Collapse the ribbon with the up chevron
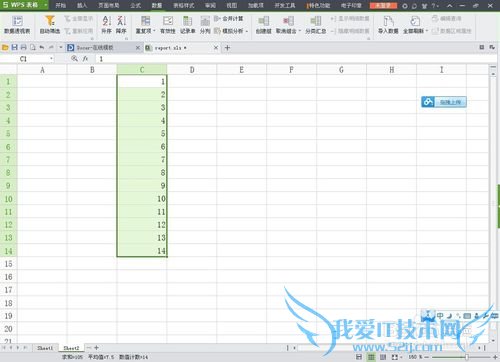Image resolution: width=500 pixels, height=362 pixels. click(450, 6)
